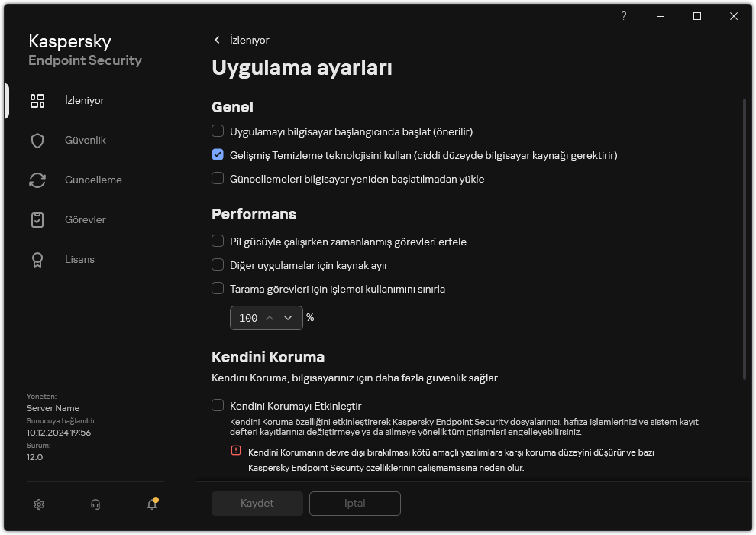Open help with the question mark
756x535 pixels.
(623, 16)
